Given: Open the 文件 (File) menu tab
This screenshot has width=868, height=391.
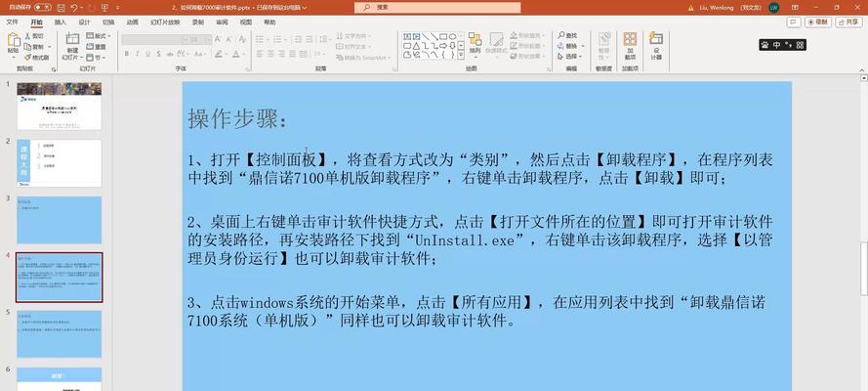Looking at the screenshot, I should coord(12,22).
